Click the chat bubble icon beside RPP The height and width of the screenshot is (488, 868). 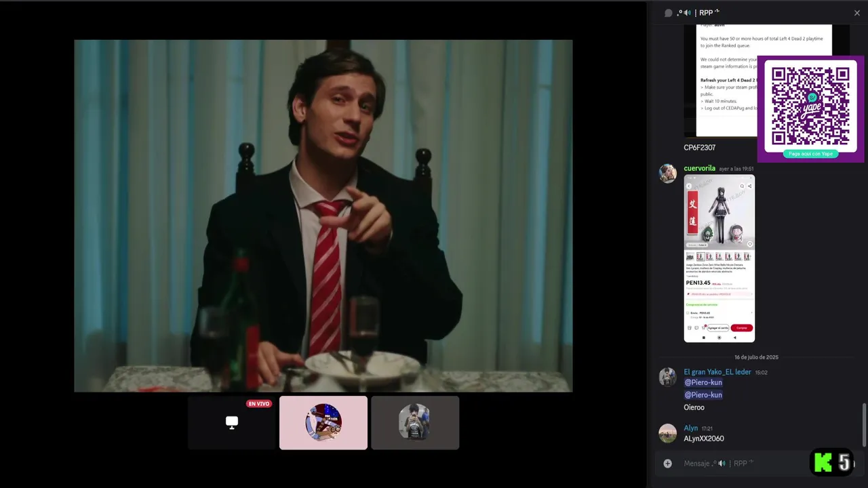(x=668, y=13)
